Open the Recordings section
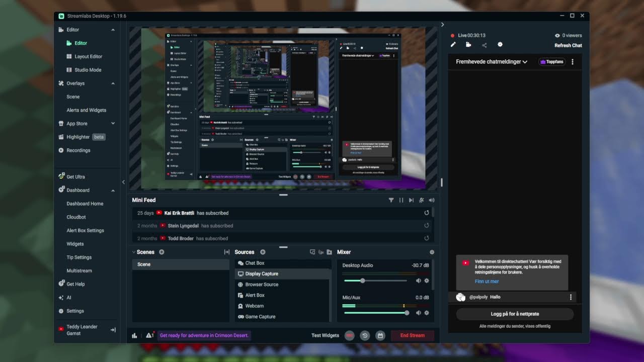The width and height of the screenshot is (644, 362). (x=78, y=150)
